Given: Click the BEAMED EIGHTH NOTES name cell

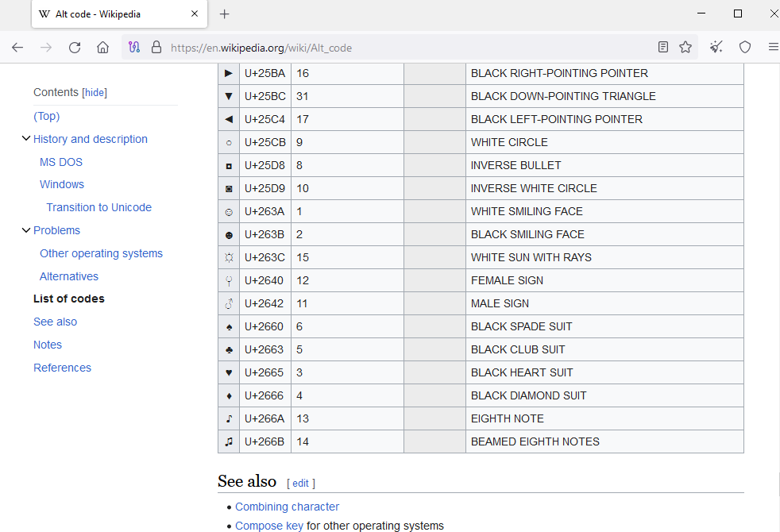Looking at the screenshot, I should pyautogui.click(x=604, y=441).
